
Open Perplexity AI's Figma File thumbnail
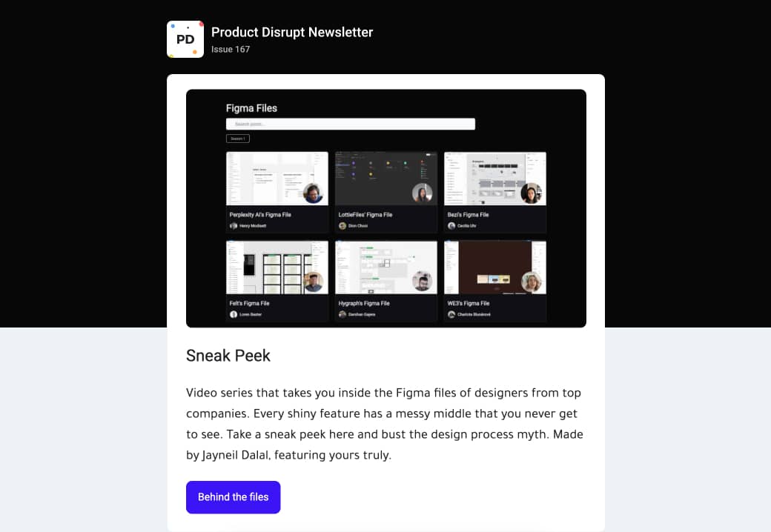[277, 179]
